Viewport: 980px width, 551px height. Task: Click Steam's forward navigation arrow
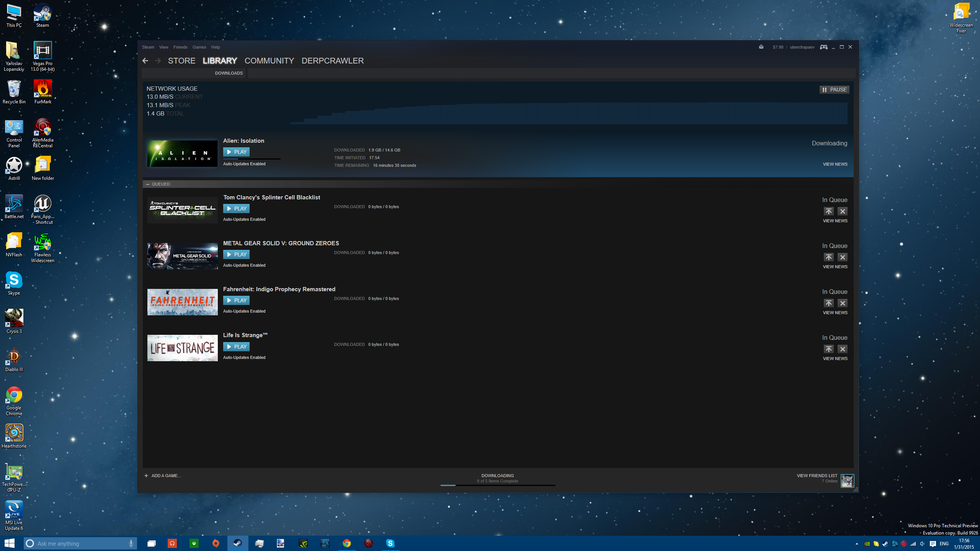click(x=158, y=61)
